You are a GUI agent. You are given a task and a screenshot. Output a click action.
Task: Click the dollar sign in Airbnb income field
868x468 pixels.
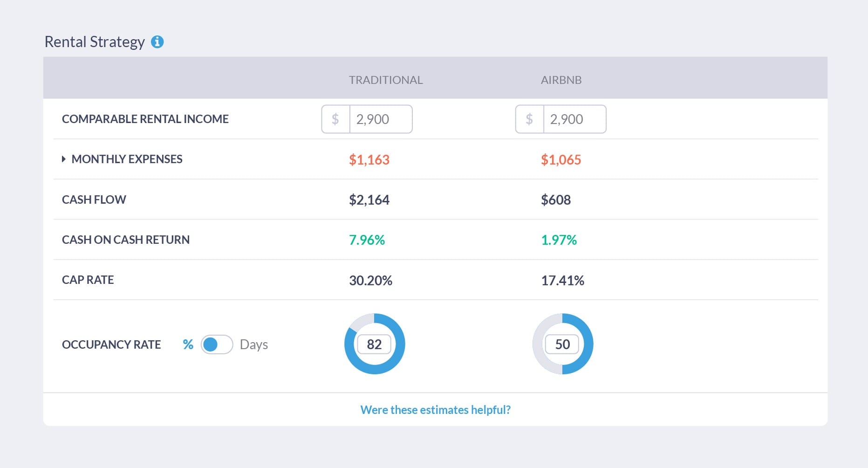click(x=529, y=119)
